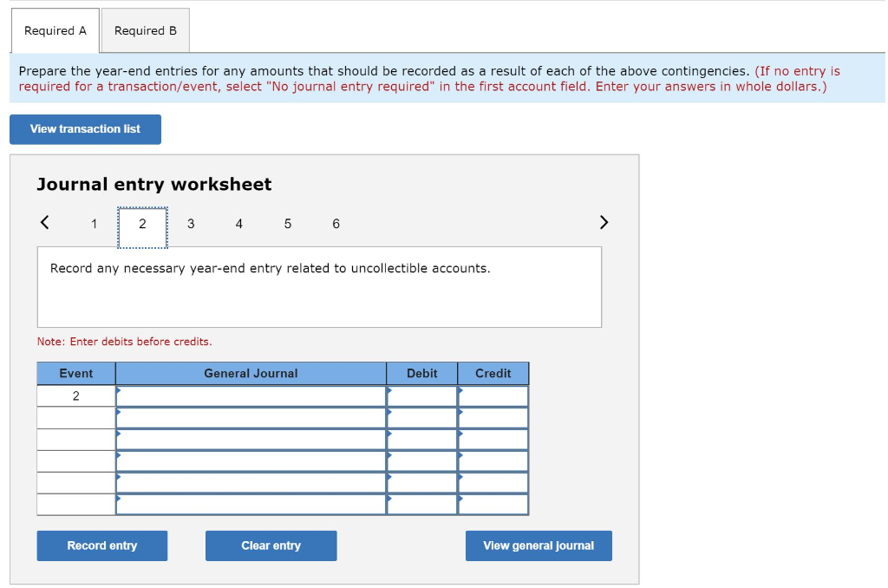Viewport: 888px width, 588px height.
Task: Switch to the Required A tab
Action: click(55, 30)
